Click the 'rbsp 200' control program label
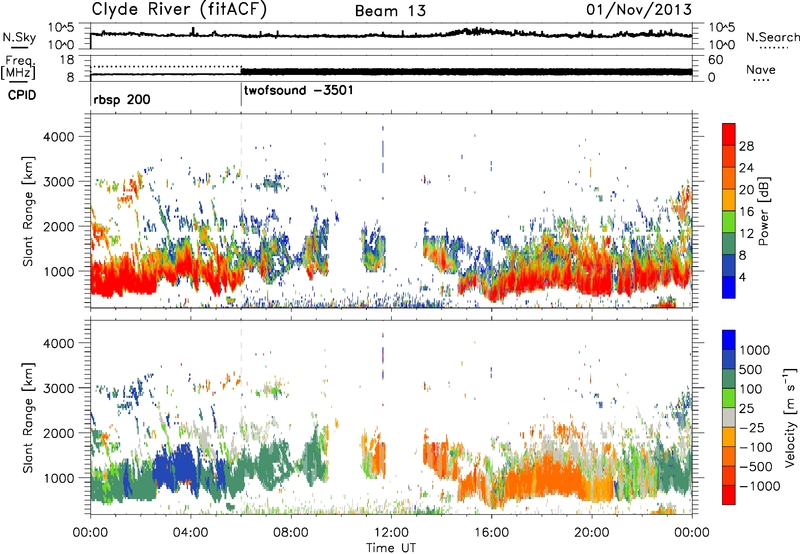The image size is (800, 554). coord(122,99)
